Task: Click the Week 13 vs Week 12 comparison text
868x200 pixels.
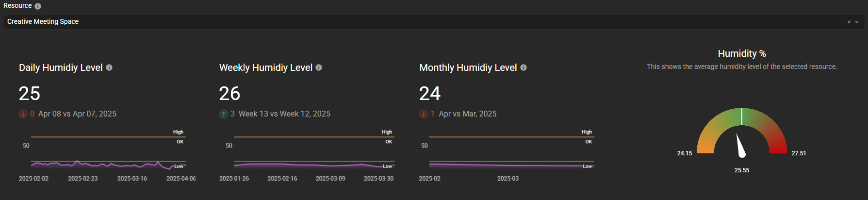Action: point(284,114)
